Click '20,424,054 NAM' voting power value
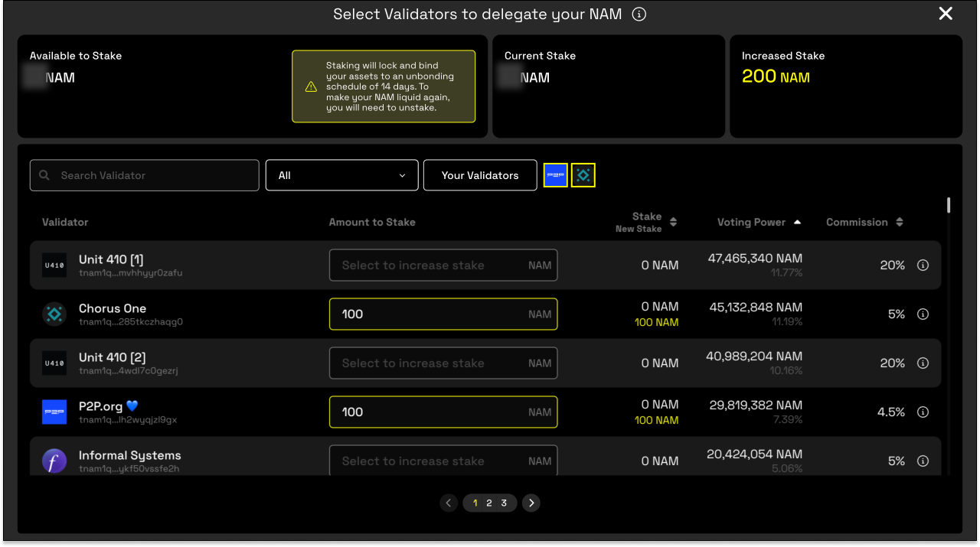The width and height of the screenshot is (980, 547). (x=755, y=454)
